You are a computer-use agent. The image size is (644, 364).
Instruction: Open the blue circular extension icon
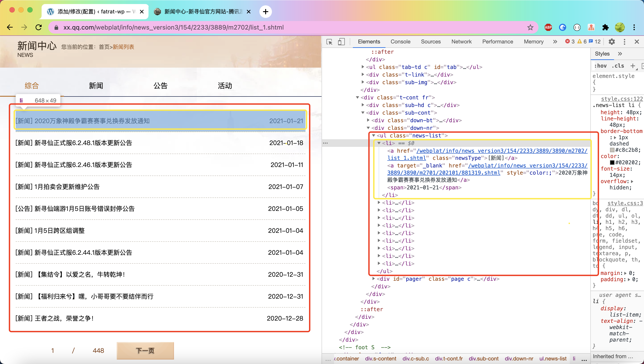coord(563,27)
